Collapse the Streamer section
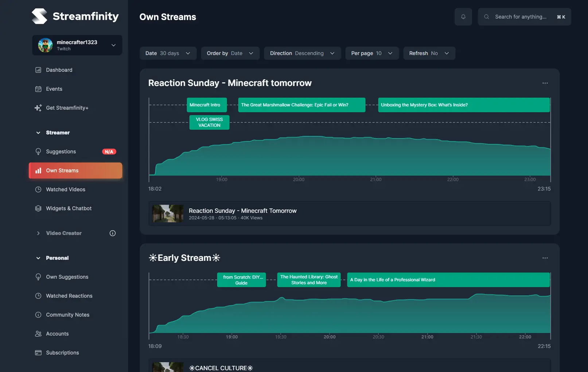The height and width of the screenshot is (372, 588). (38, 133)
